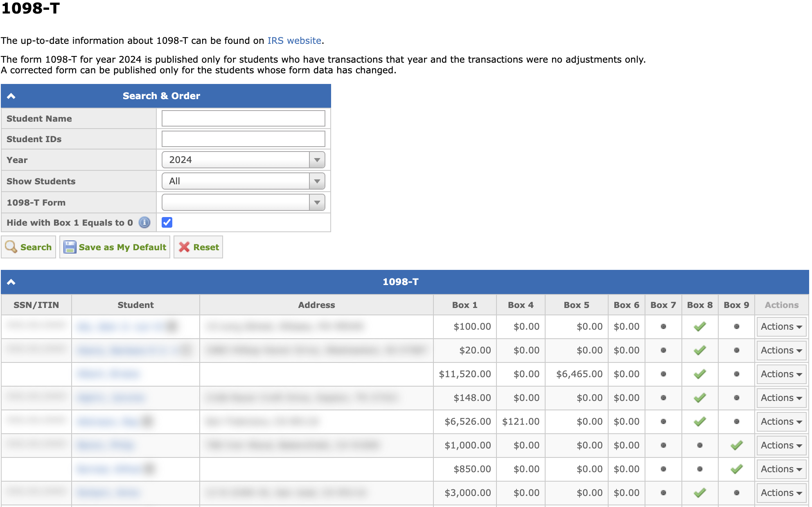Click the red X Reset icon
The height and width of the screenshot is (507, 812).
click(184, 247)
